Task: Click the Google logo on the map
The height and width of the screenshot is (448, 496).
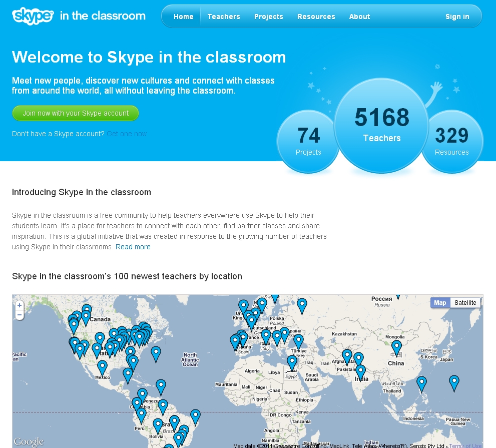Action: click(x=29, y=441)
